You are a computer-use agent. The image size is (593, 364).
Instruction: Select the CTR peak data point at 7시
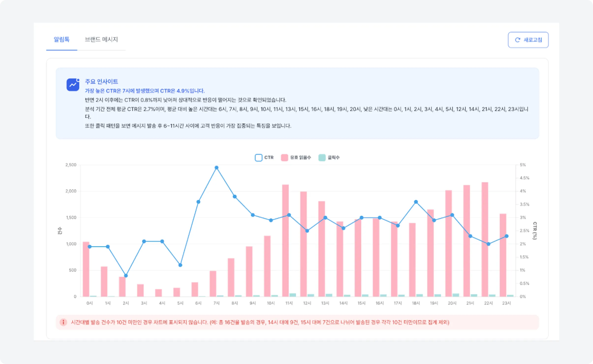[x=217, y=167]
